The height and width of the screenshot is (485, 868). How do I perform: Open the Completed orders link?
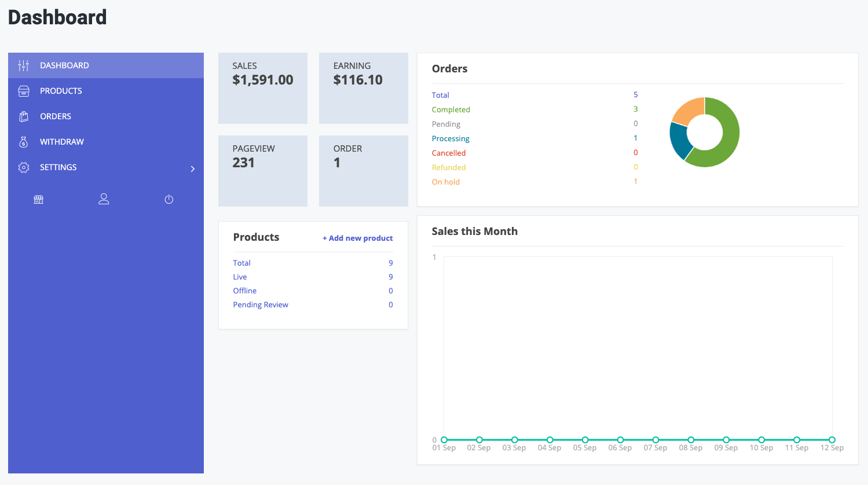tap(451, 109)
